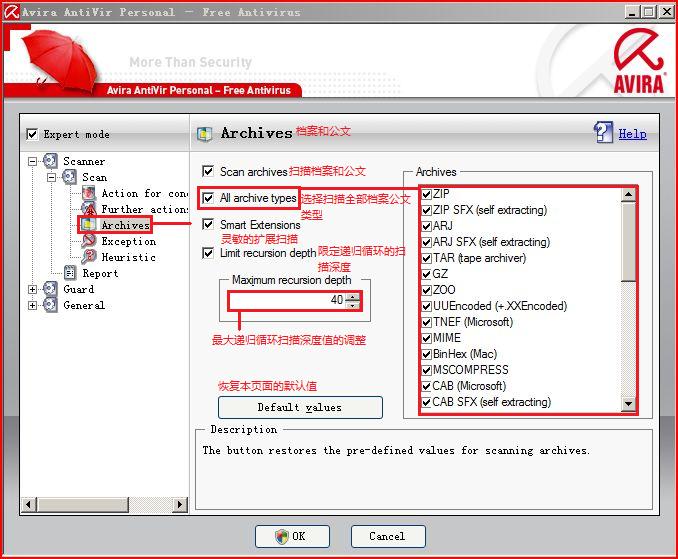The height and width of the screenshot is (559, 678).
Task: Click the maximum recursion depth field
Action: (x=288, y=300)
